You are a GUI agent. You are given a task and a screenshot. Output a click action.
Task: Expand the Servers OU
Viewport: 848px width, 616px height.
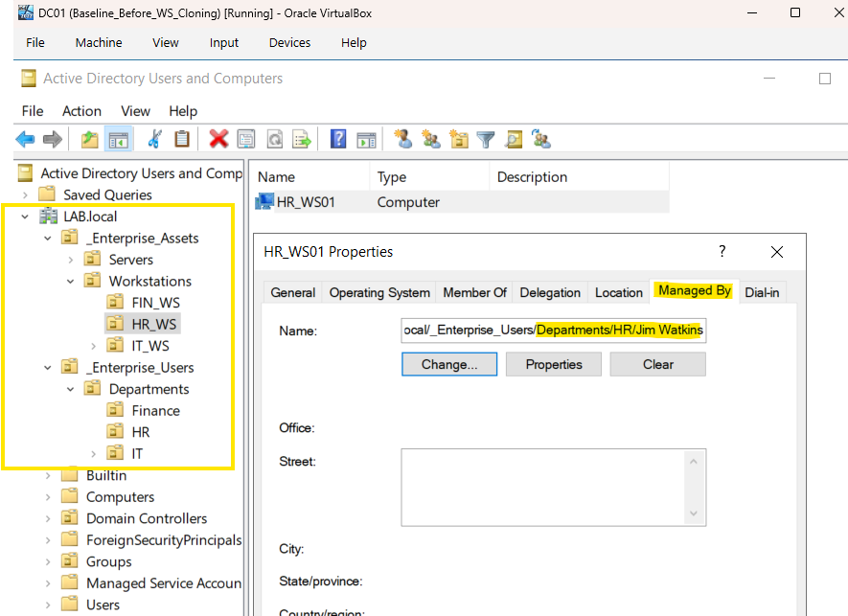[70, 260]
